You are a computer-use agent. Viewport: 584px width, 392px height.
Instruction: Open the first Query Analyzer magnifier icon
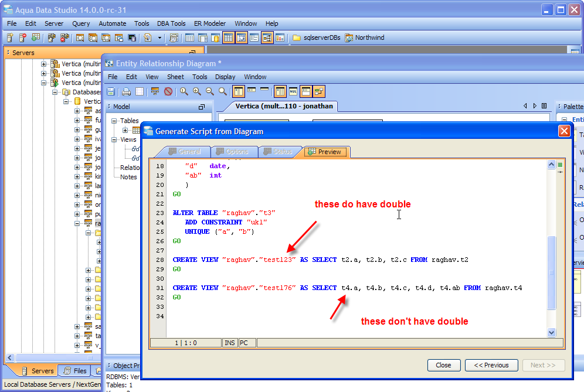click(80, 38)
